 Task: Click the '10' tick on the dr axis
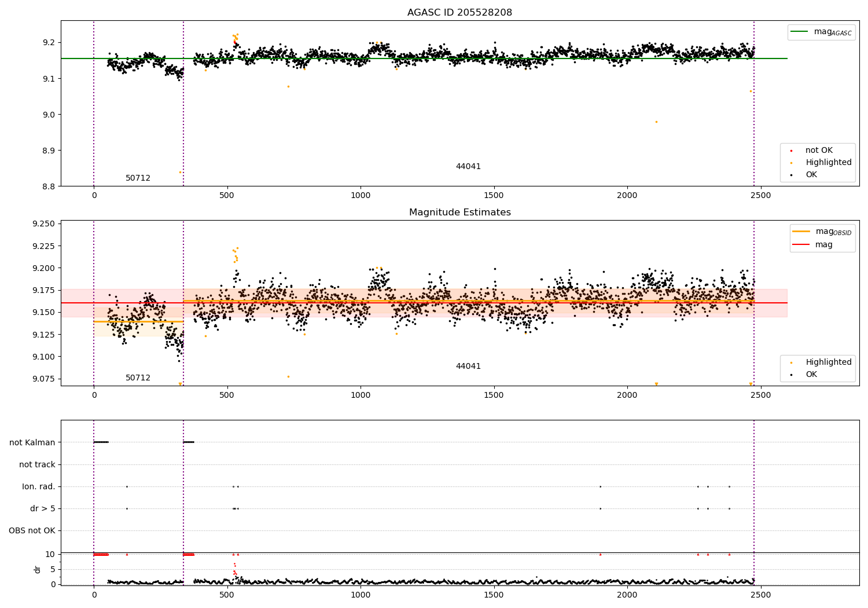pyautogui.click(x=50, y=555)
